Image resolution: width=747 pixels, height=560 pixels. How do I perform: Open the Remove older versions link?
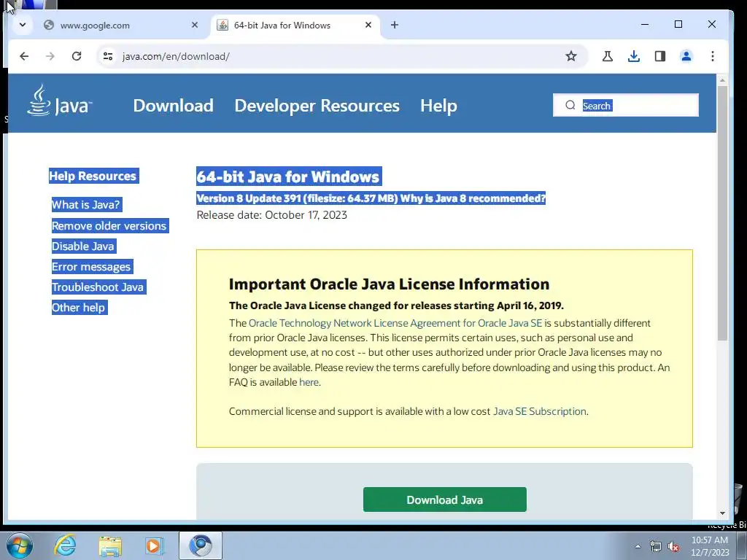pyautogui.click(x=109, y=226)
